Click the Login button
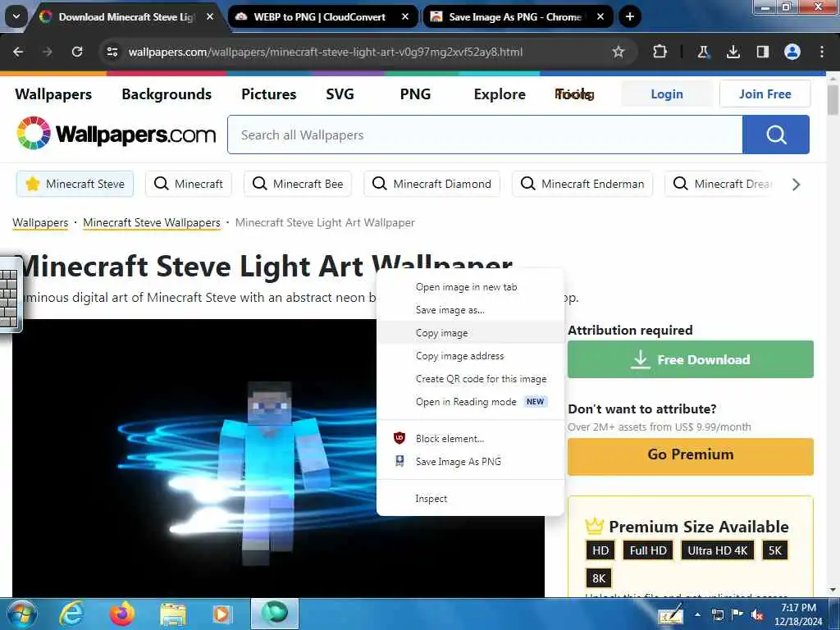 pyautogui.click(x=667, y=94)
